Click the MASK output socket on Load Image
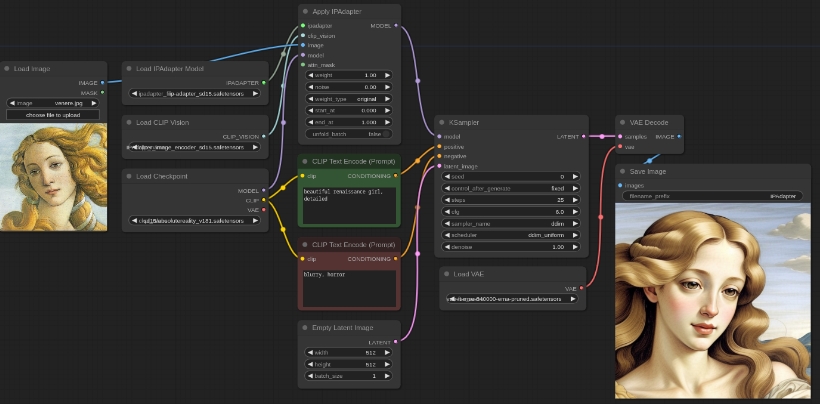The width and height of the screenshot is (820, 404). tap(103, 93)
